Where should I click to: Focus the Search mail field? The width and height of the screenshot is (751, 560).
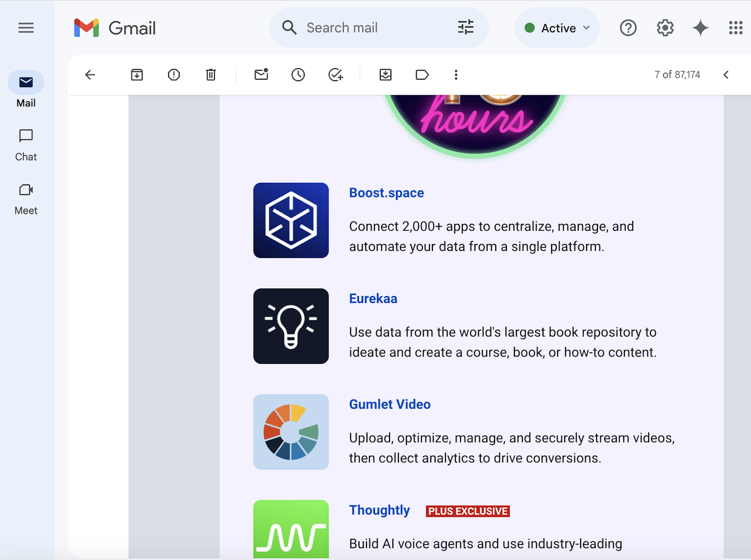379,28
